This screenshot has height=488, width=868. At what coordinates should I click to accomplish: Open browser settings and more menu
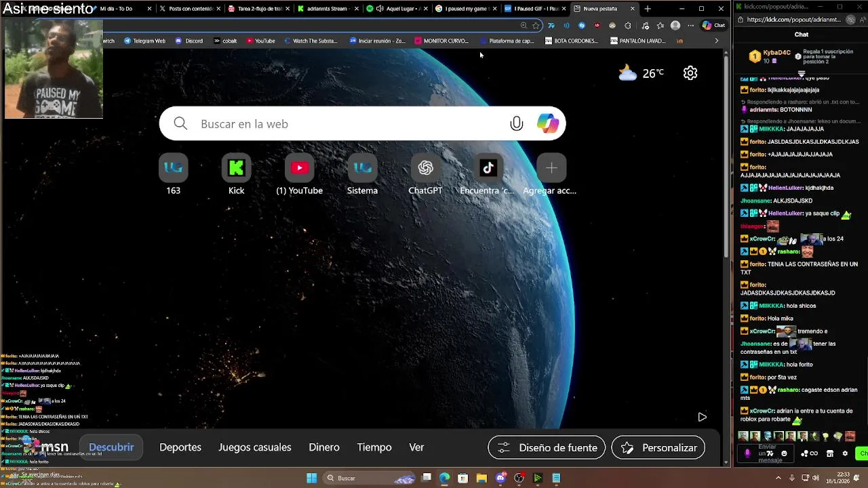point(690,26)
